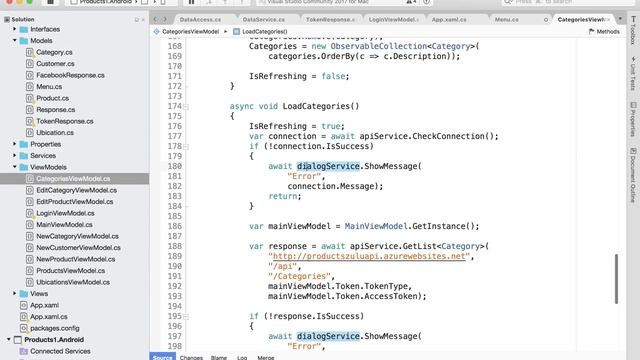
Task: Open NewCustomerViewModel.cs in the tree
Action: (x=78, y=248)
